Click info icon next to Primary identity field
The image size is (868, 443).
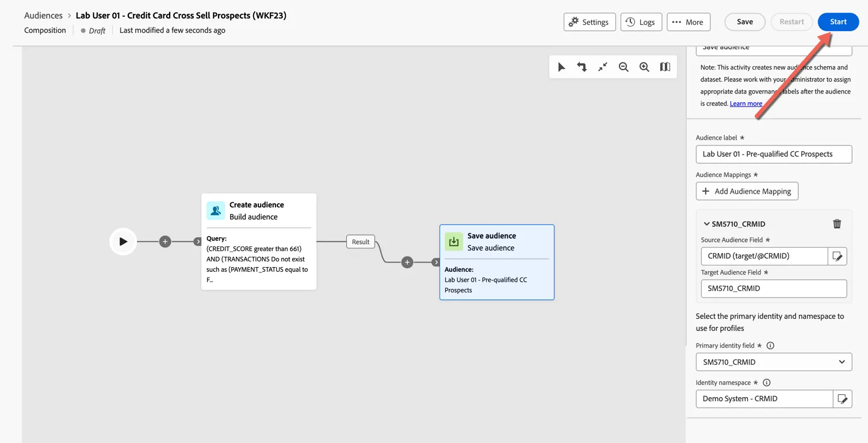[770, 346]
